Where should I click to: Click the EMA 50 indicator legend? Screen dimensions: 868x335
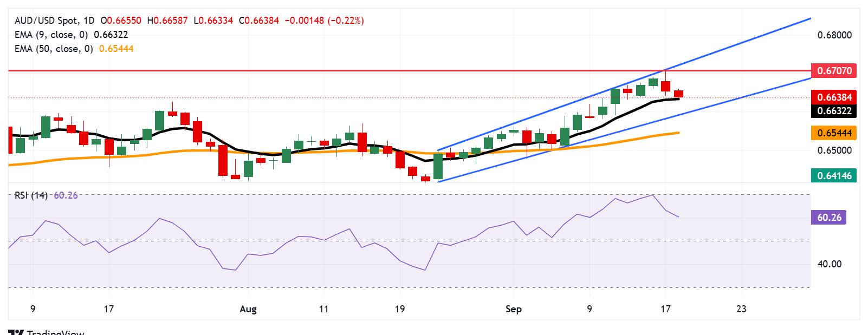pos(74,49)
